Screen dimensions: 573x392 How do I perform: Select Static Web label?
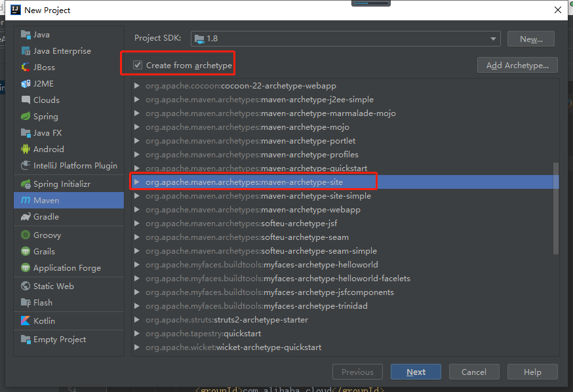(54, 286)
